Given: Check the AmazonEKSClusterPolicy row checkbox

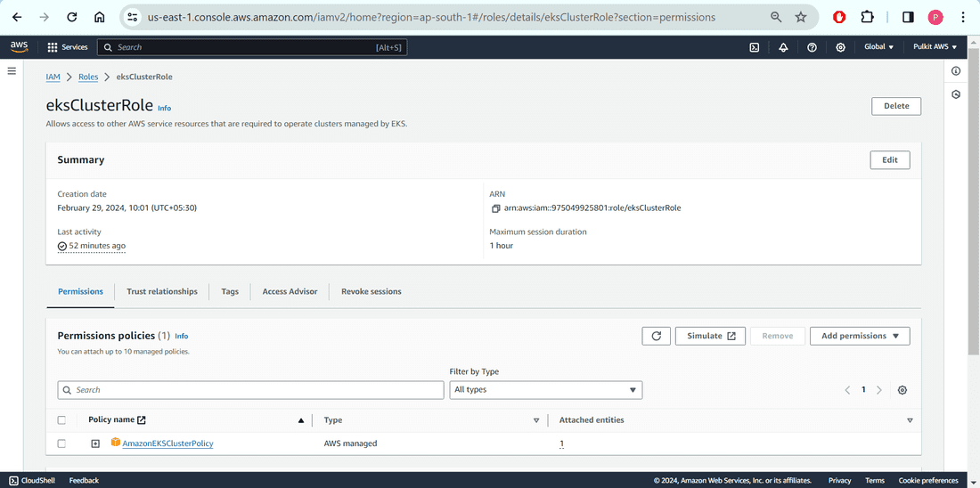Looking at the screenshot, I should coord(61,443).
